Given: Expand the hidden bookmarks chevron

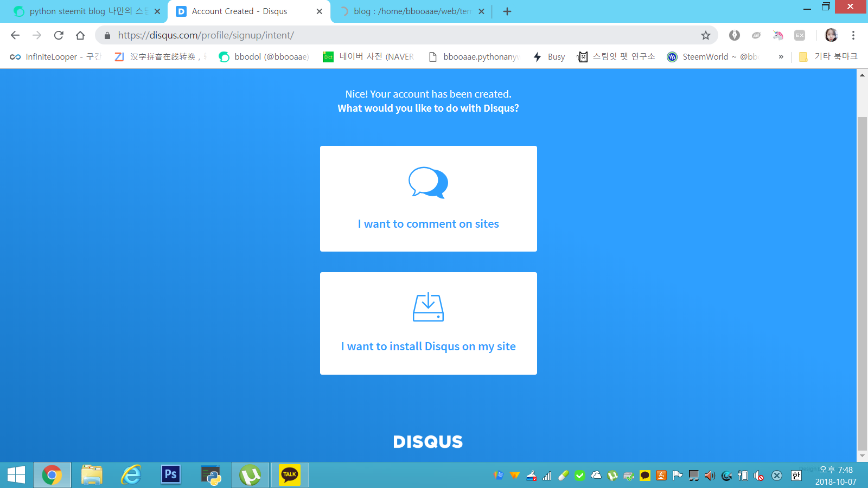Looking at the screenshot, I should [x=781, y=57].
